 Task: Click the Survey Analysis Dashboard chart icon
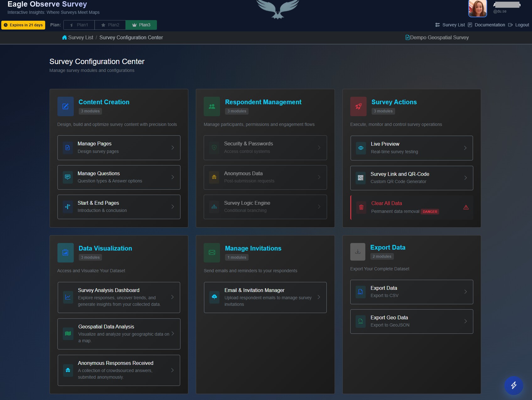pos(68,297)
